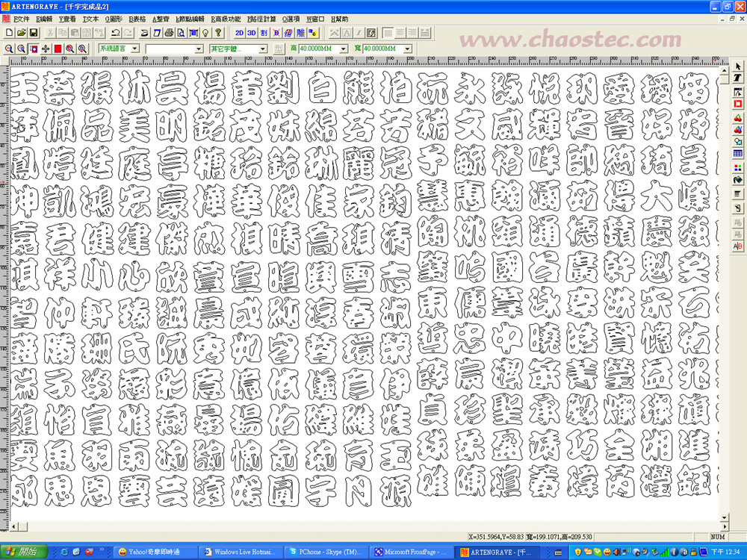This screenshot has width=747, height=560.
Task: Toggle the 3D view mode
Action: 252,33
